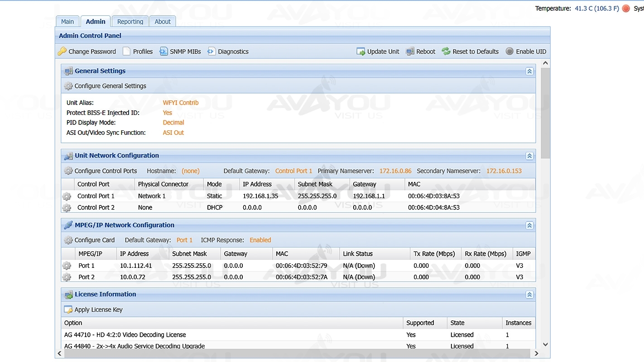This screenshot has height=362, width=644.
Task: Collapse the MPEG/IP Network Configuration section
Action: tap(529, 225)
